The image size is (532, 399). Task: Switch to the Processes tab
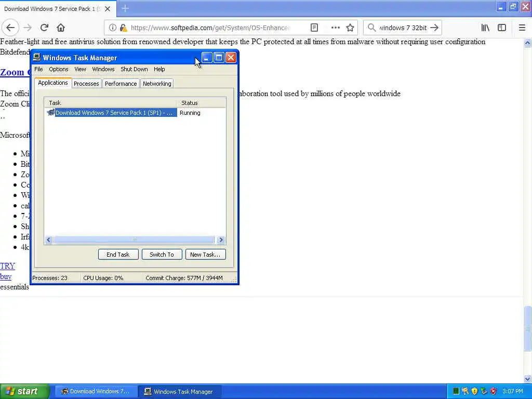[x=86, y=84]
